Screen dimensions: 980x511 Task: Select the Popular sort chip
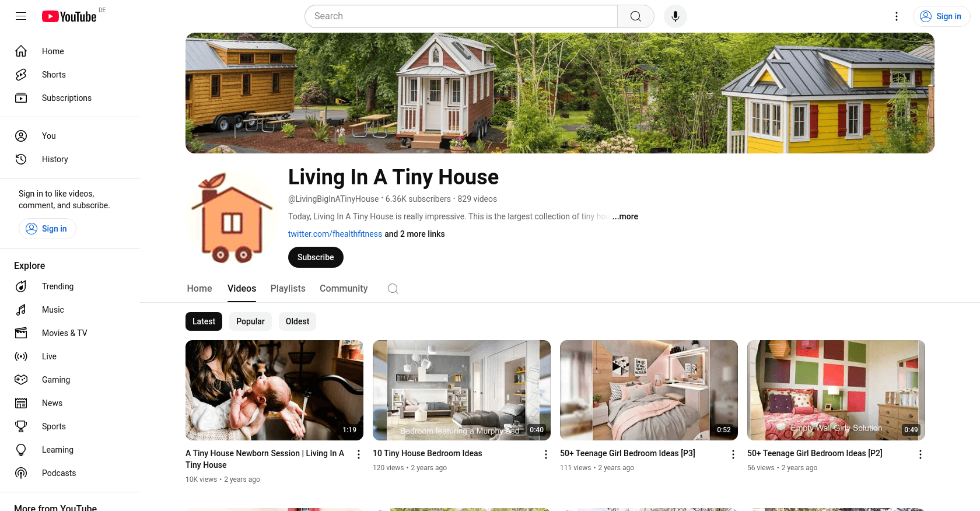coord(250,321)
